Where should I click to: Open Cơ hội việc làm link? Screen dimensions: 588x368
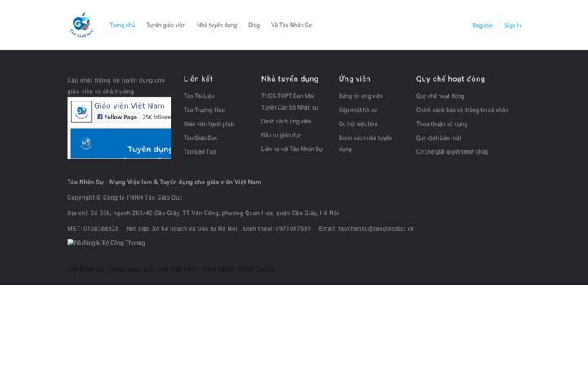click(x=359, y=124)
